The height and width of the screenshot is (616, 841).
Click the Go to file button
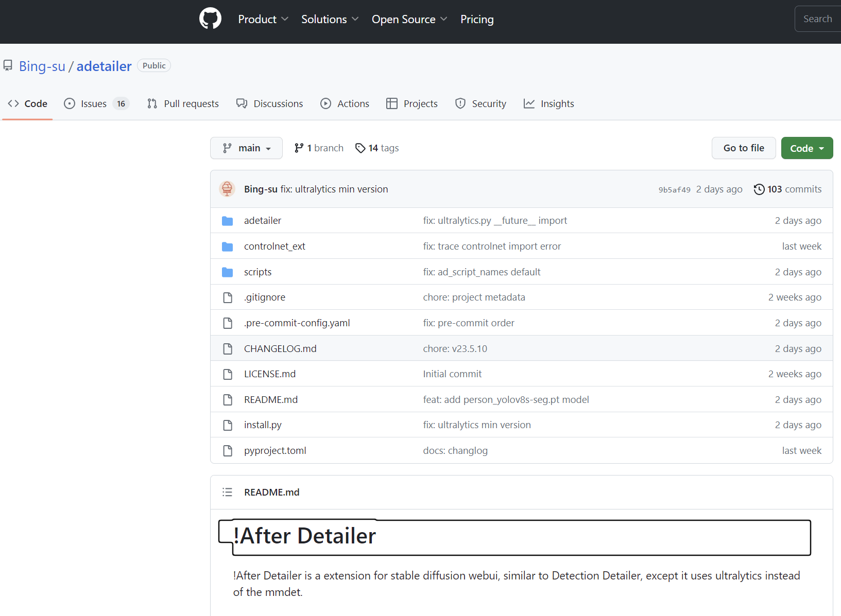click(744, 148)
